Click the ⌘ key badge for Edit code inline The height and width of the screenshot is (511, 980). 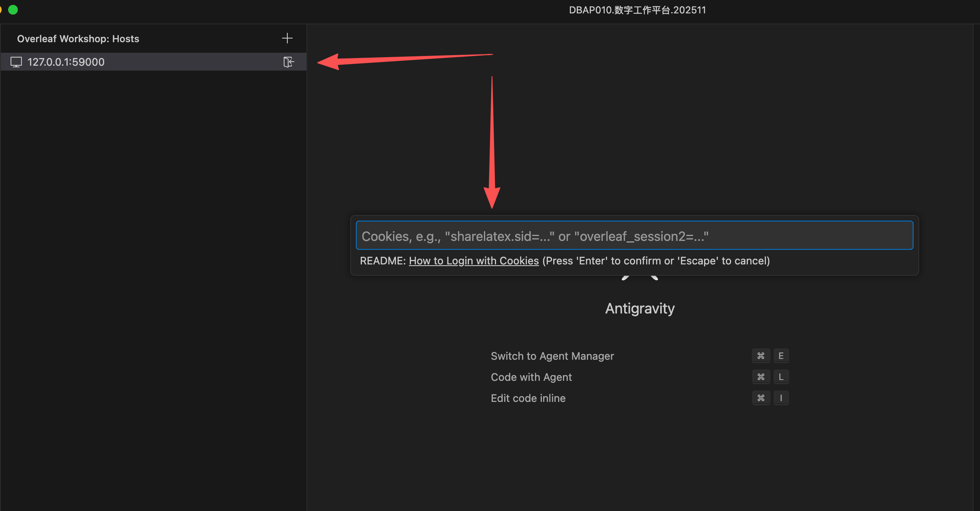coord(761,398)
